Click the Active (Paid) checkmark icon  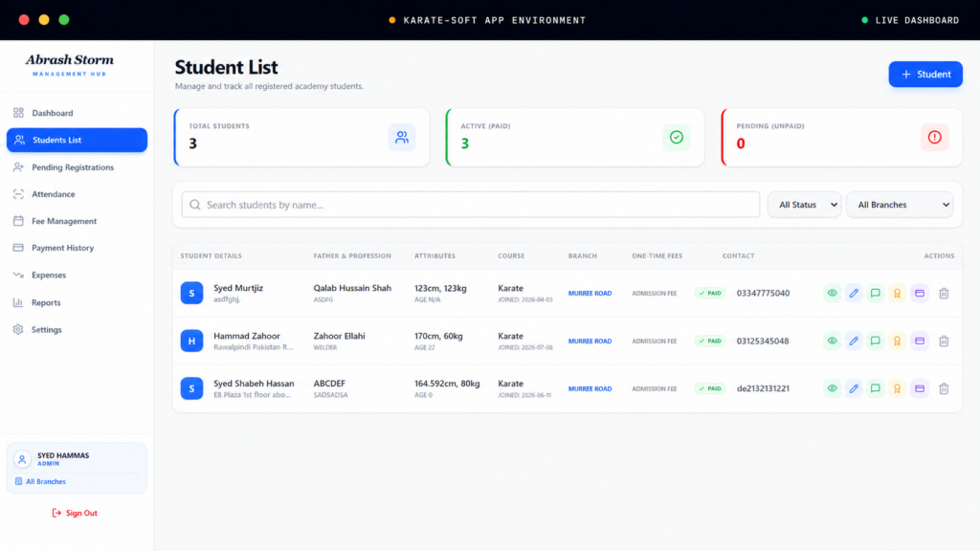677,138
